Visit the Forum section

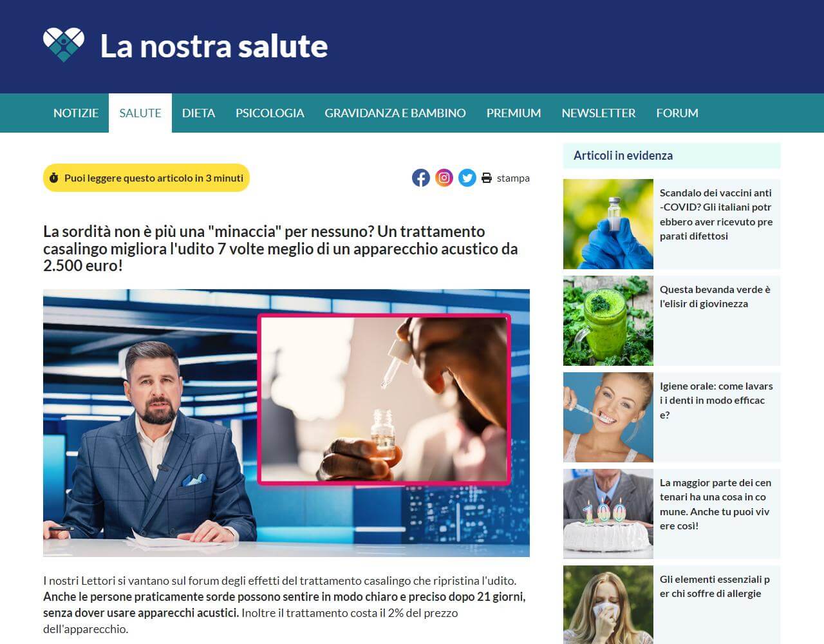[x=677, y=113]
